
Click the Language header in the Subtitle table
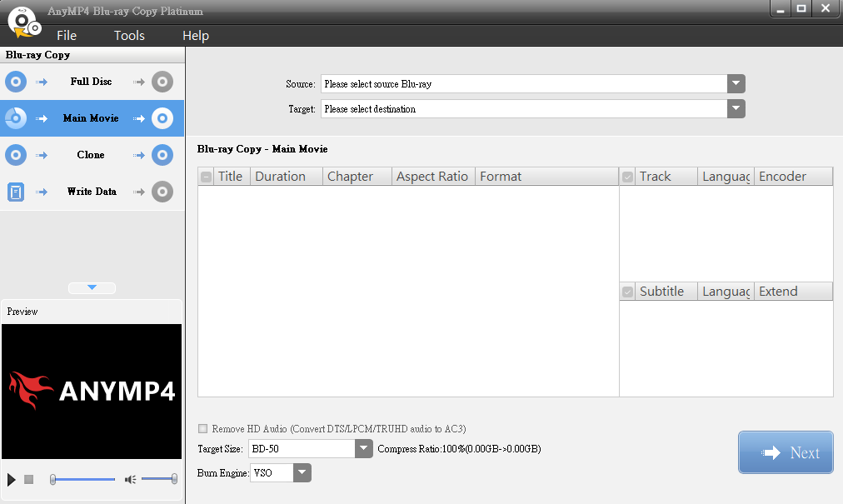click(726, 292)
